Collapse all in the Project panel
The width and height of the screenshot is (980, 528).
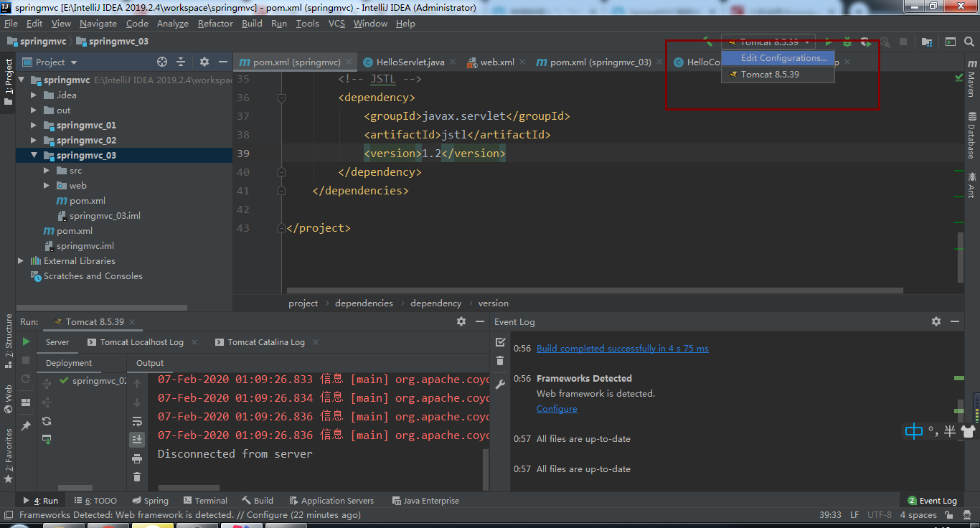tap(181, 62)
